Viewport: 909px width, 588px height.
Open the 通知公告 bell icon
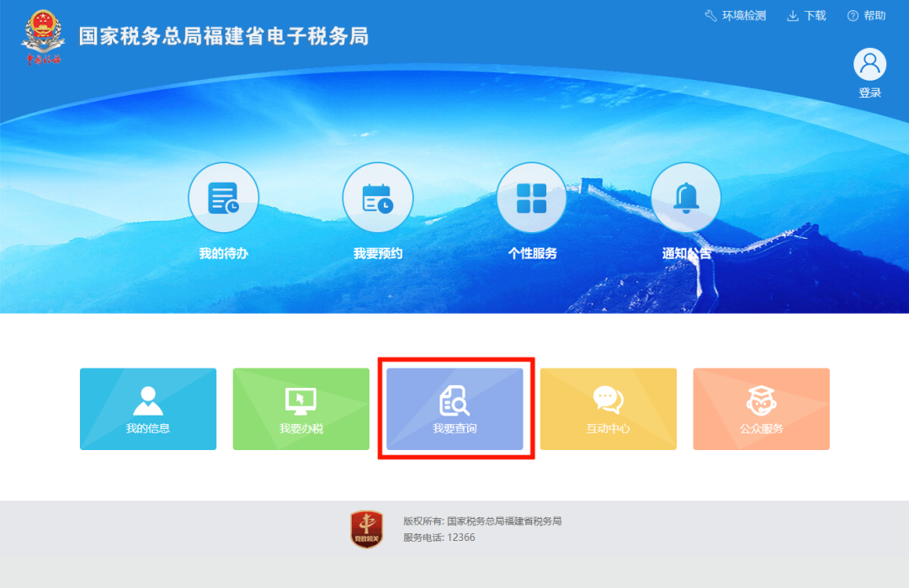pyautogui.click(x=686, y=198)
